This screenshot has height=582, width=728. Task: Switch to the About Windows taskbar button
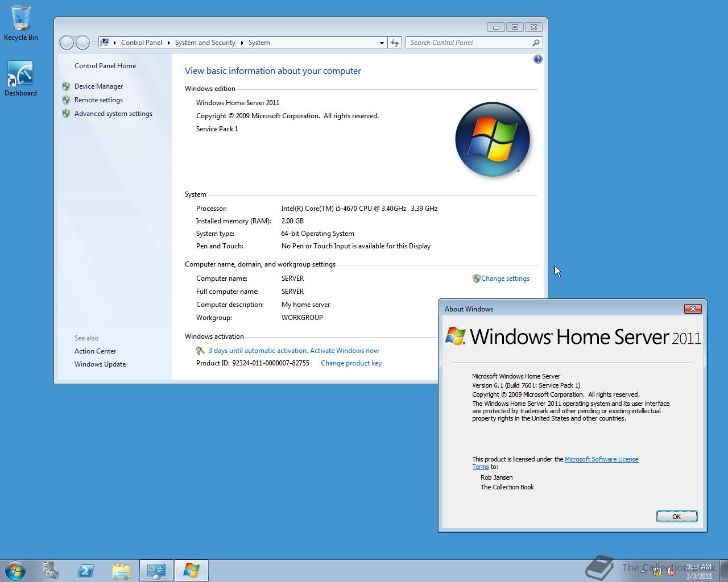192,571
